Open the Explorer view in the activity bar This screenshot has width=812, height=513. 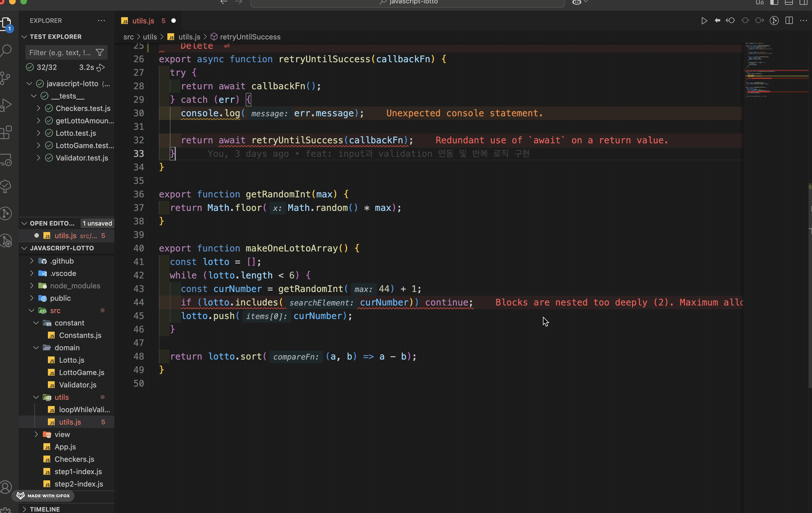point(6,24)
